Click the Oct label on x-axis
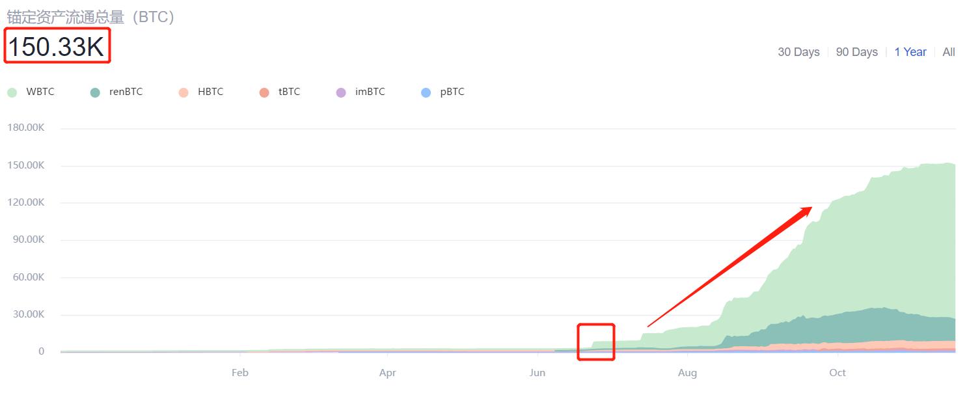Viewport: 980px width, 395px height. [837, 373]
